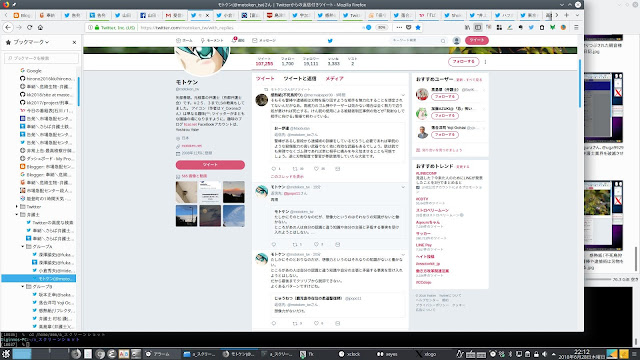Switch to the Blog browser tab

pos(22,15)
